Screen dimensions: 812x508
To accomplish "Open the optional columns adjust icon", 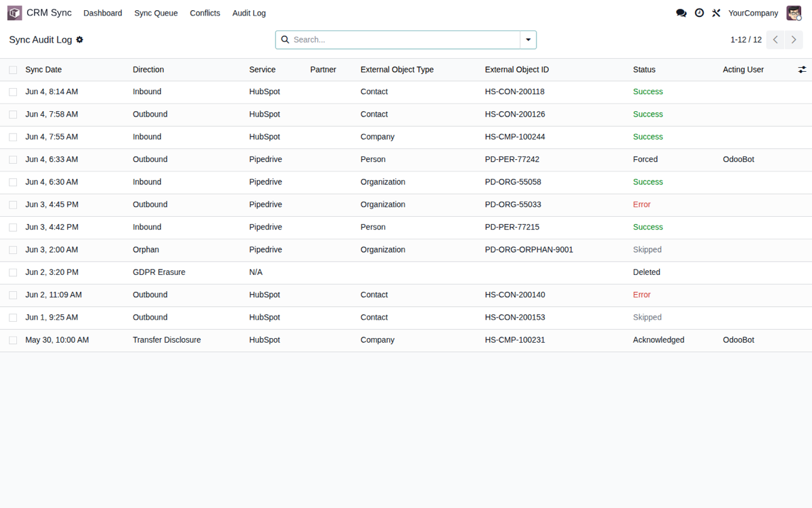I will 802,70.
